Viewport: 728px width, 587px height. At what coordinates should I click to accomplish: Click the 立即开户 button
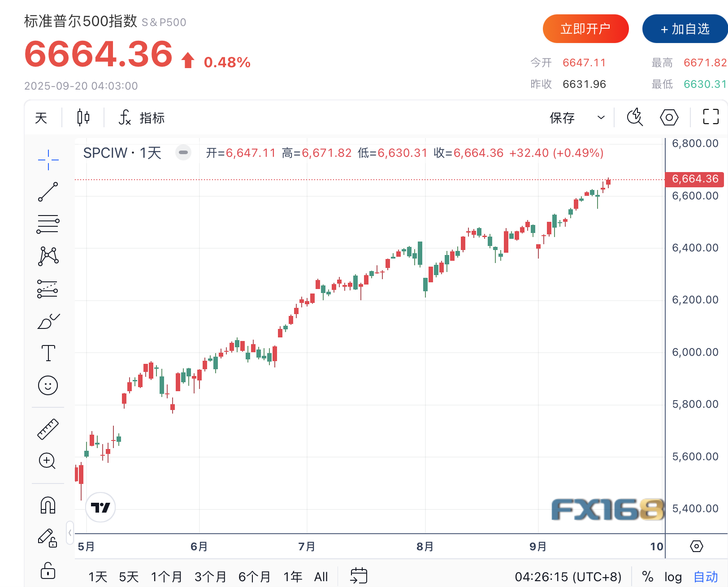coord(585,29)
